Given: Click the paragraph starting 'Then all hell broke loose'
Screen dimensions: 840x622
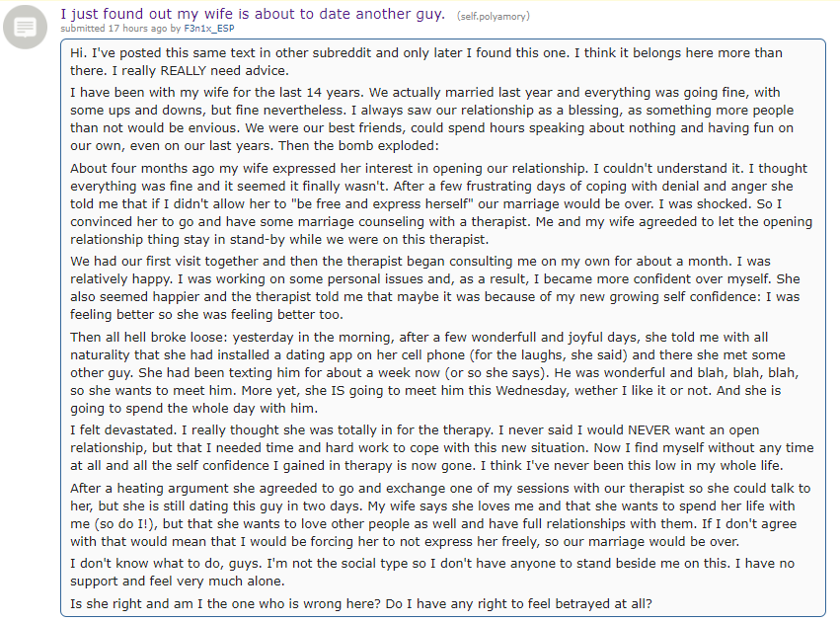Looking at the screenshot, I should pyautogui.click(x=434, y=372).
